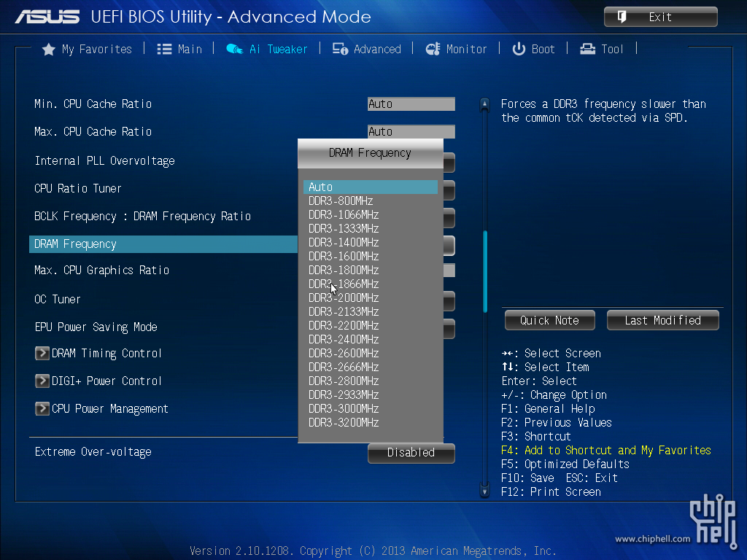The image size is (747, 560).
Task: Click the Main list icon
Action: click(164, 49)
